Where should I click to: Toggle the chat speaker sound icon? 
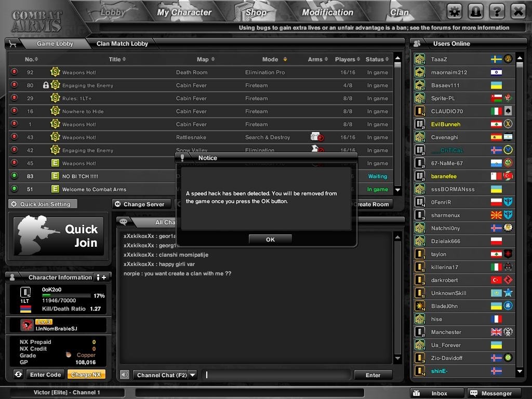[125, 375]
